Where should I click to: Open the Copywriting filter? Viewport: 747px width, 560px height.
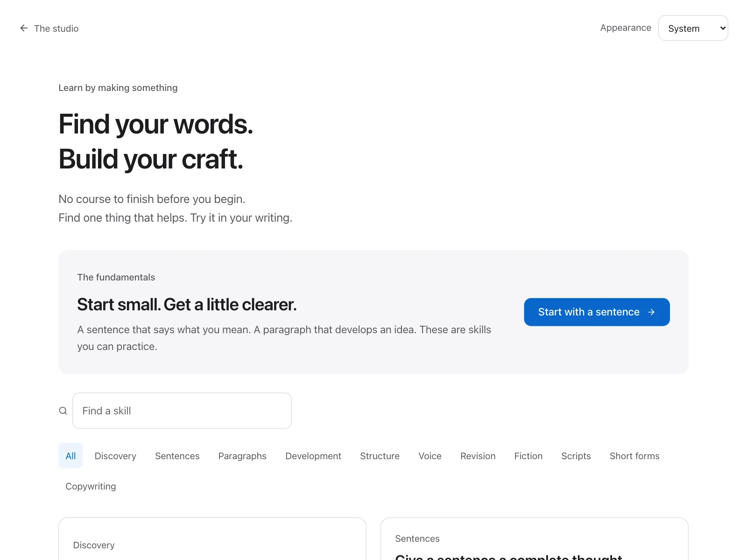(91, 486)
